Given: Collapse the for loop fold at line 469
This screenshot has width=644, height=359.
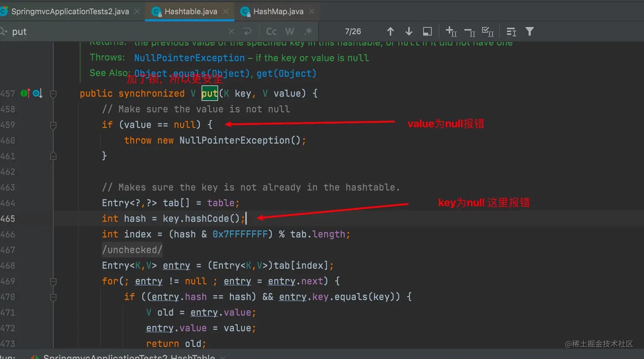Looking at the screenshot, I should [x=53, y=282].
